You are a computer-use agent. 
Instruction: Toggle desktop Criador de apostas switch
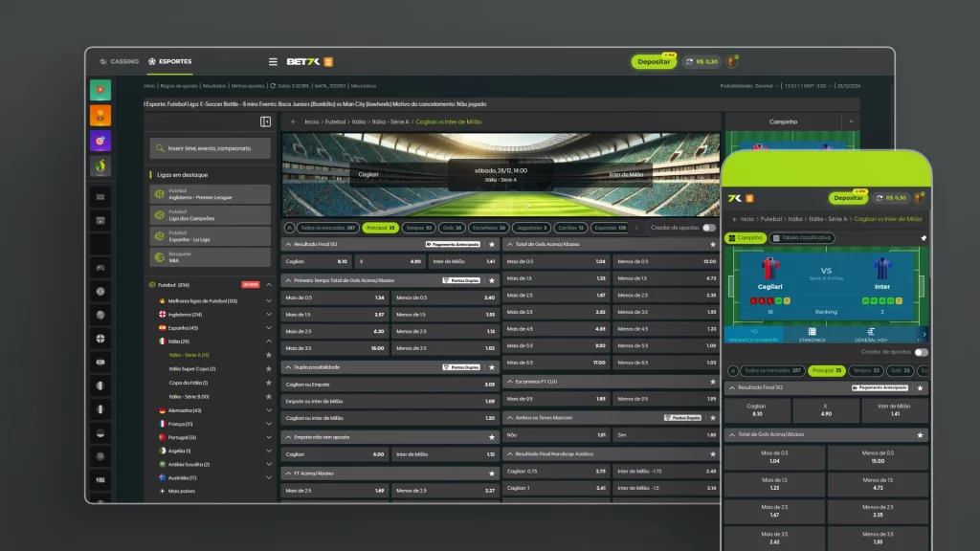point(708,228)
